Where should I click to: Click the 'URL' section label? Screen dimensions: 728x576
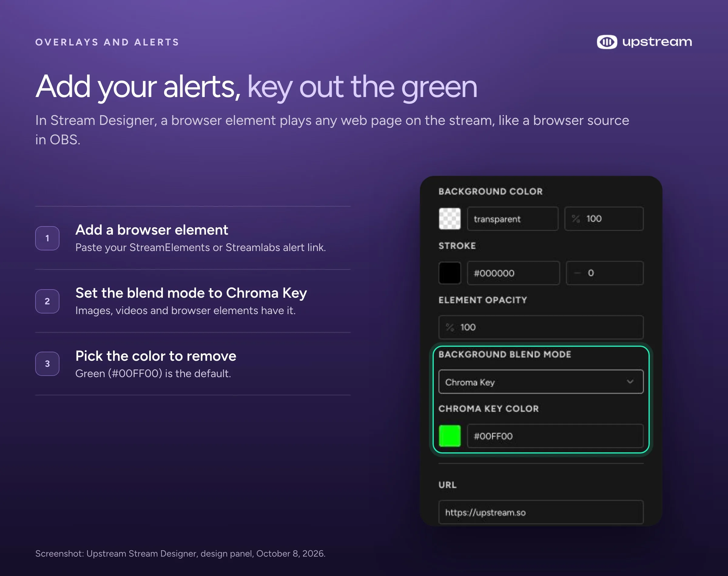447,485
